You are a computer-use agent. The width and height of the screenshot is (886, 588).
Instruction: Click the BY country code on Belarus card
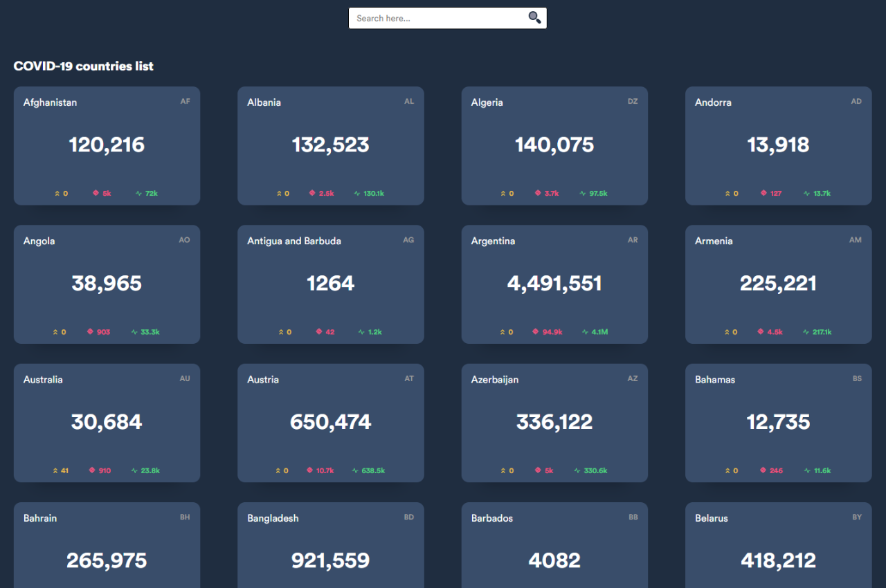point(857,517)
